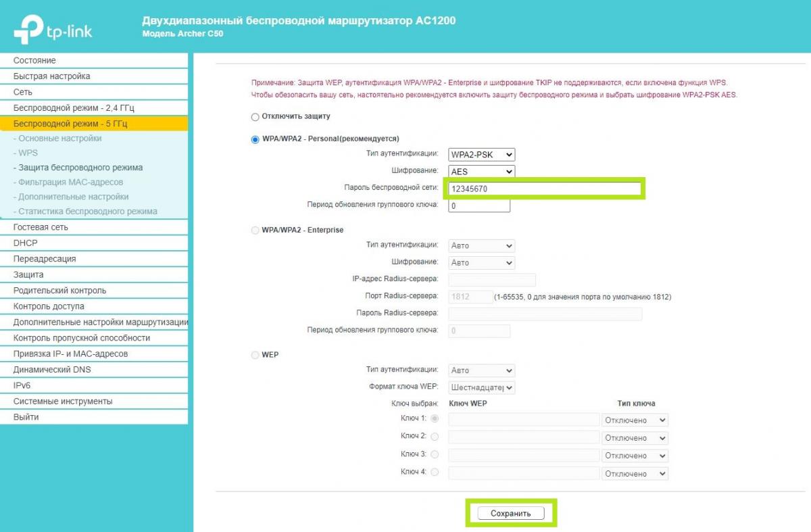Select WPA/WPA2 - Personal radio option
Image resolution: width=811 pixels, height=532 pixels.
point(255,139)
